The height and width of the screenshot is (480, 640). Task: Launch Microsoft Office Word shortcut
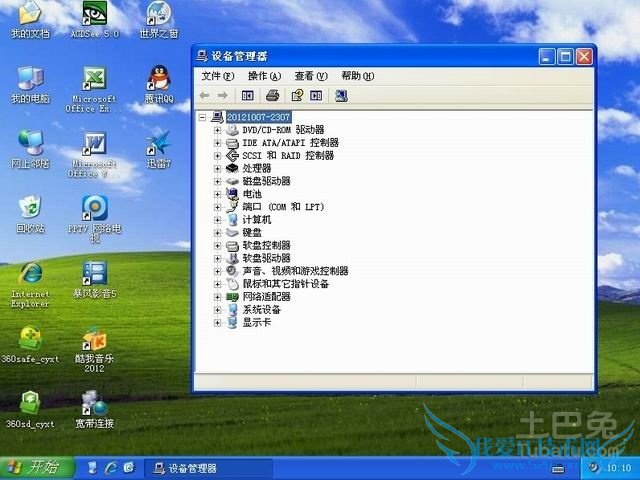tap(94, 155)
